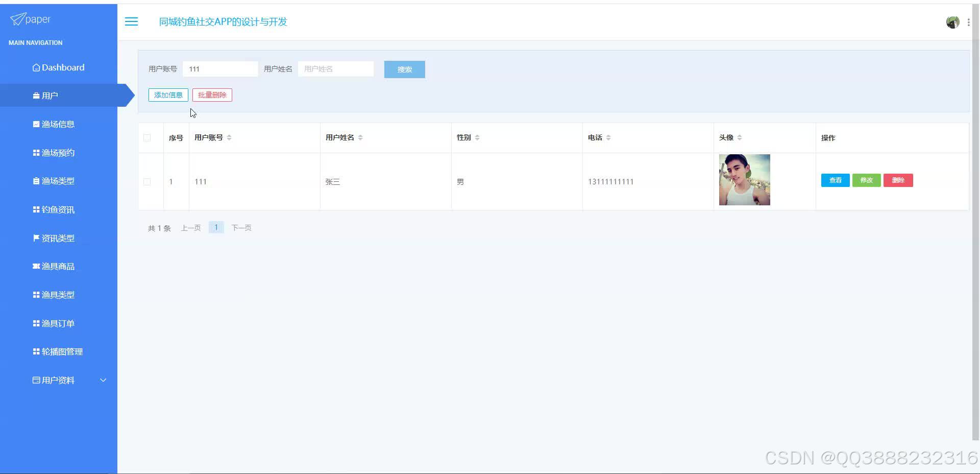Click the 共 1 条 total count text
Viewport: 980px width, 474px height.
tap(159, 228)
